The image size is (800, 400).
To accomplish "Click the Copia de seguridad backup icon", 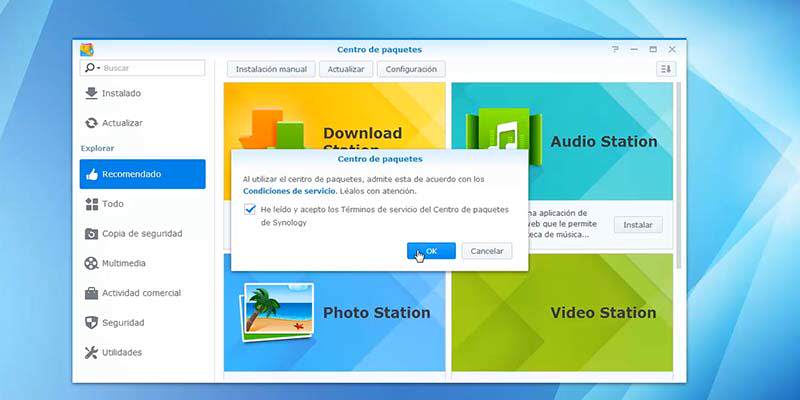I will point(91,234).
